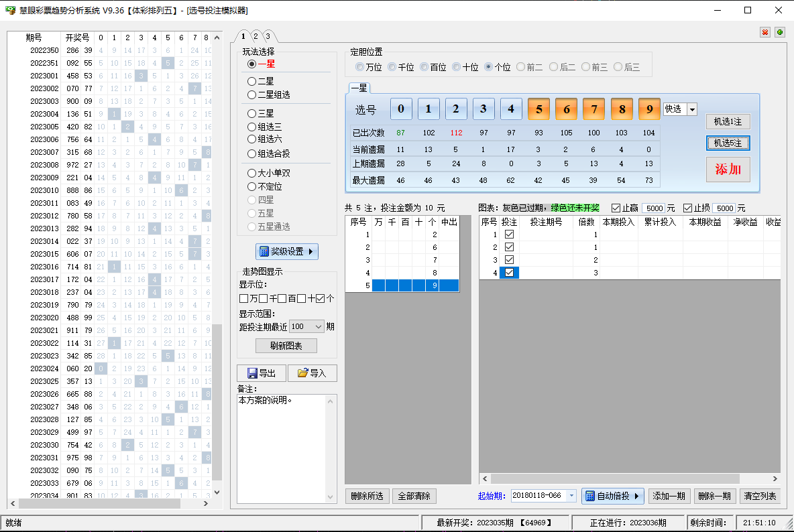The image size is (794, 532).
Task: Toggle 个 display position checkbox
Action: point(320,299)
